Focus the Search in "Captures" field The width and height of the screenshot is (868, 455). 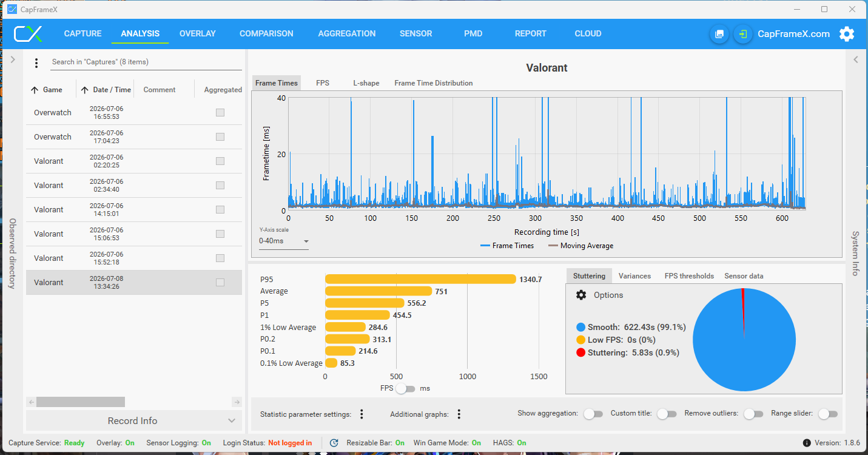pyautogui.click(x=146, y=62)
